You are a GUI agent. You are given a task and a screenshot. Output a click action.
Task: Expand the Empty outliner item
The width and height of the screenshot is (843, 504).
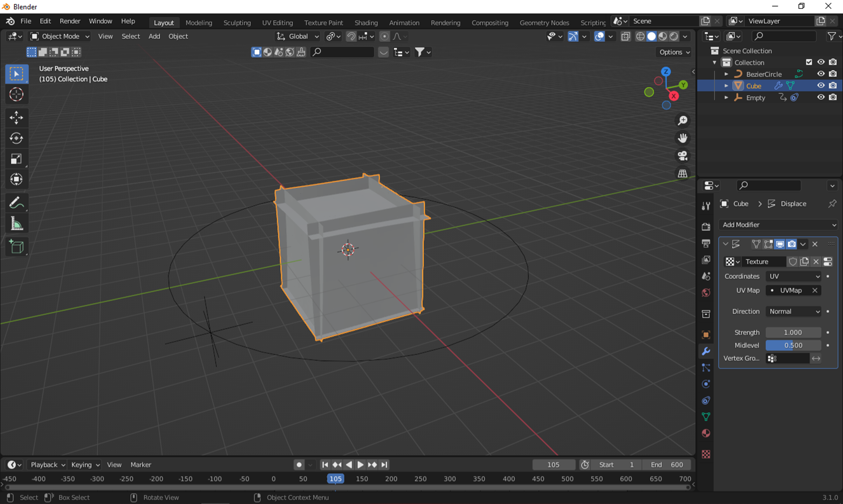726,97
